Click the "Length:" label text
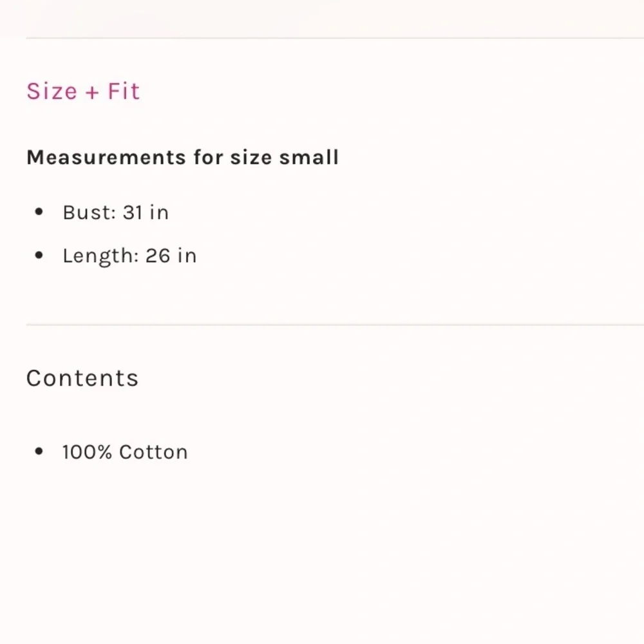The image size is (644, 644). 100,256
